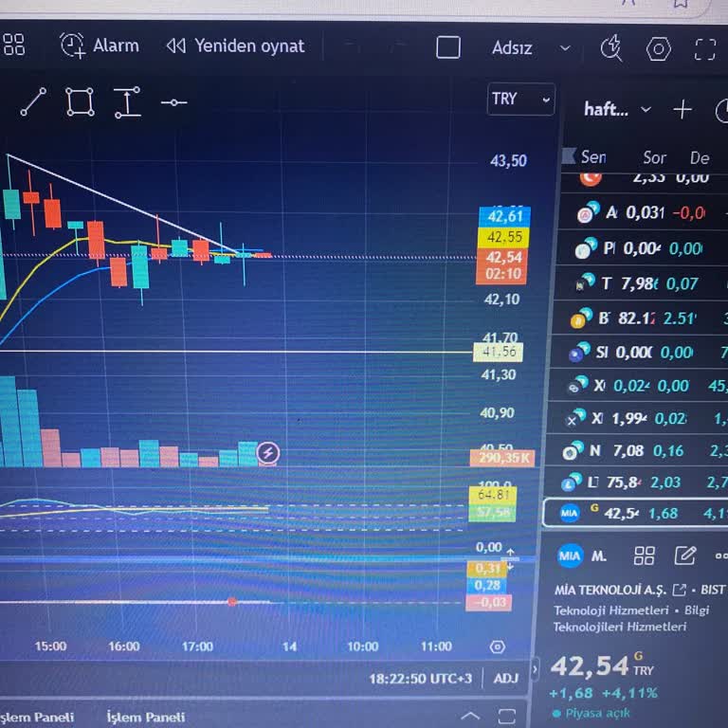Add symbol with plus icon in watchlist
The width and height of the screenshot is (728, 728).
[682, 110]
